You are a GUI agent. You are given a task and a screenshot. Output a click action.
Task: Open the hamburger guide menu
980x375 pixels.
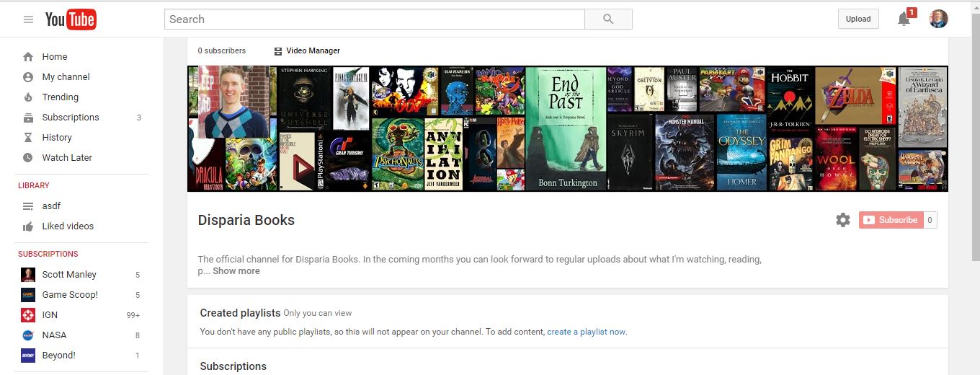click(x=29, y=19)
